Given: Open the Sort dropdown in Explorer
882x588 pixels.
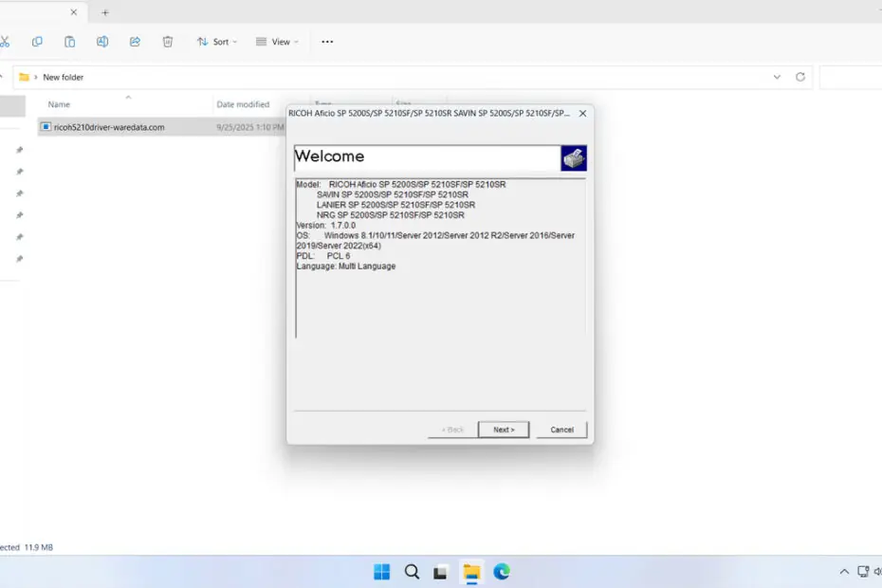Looking at the screenshot, I should (217, 42).
